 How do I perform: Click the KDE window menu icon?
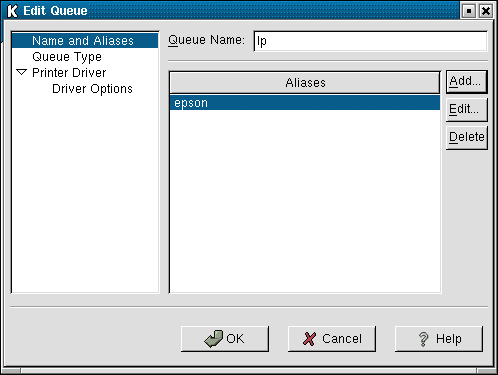(12, 11)
